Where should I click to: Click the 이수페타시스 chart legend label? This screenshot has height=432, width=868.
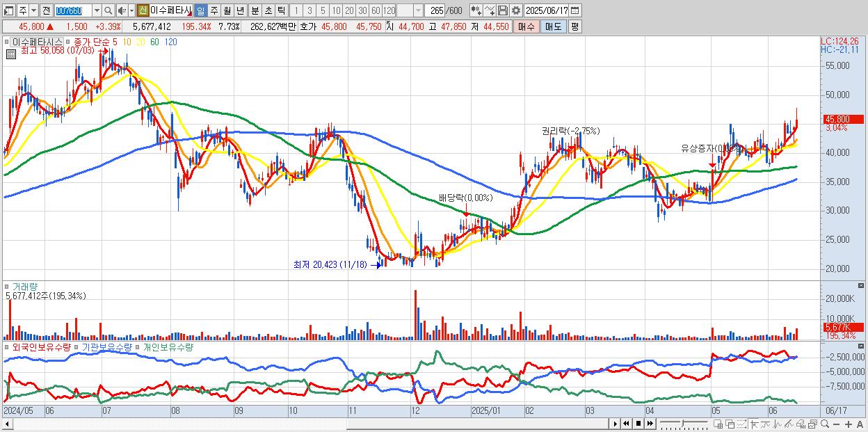coord(38,42)
